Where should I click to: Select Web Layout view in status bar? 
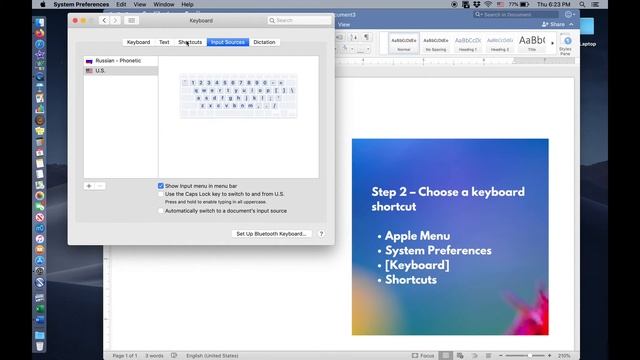point(460,356)
